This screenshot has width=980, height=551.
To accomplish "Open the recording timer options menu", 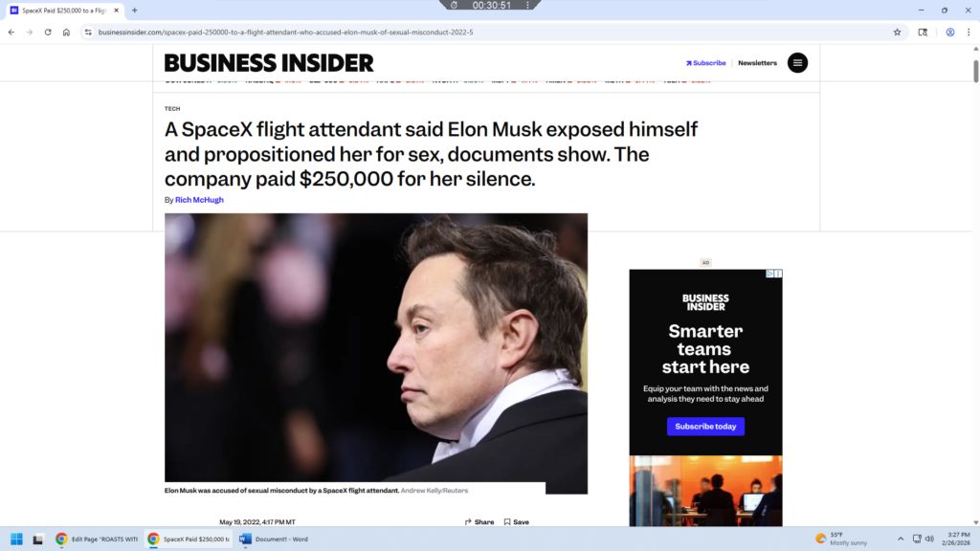I will point(527,5).
